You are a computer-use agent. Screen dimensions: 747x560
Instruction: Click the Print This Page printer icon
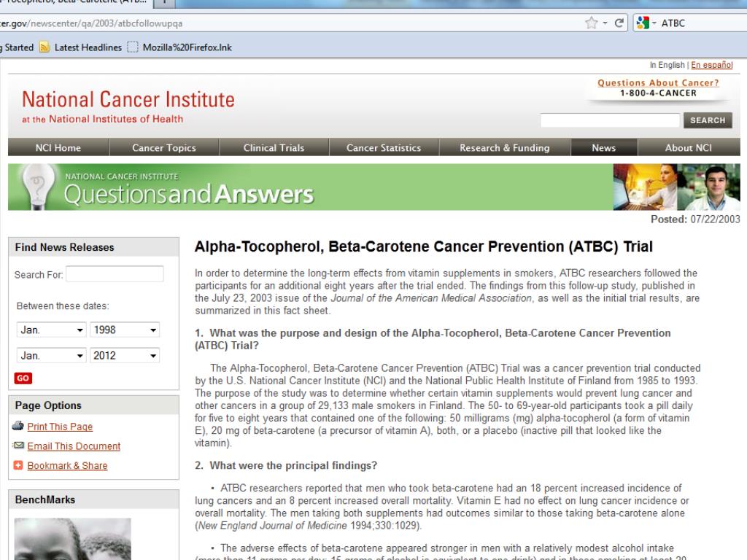pyautogui.click(x=18, y=426)
